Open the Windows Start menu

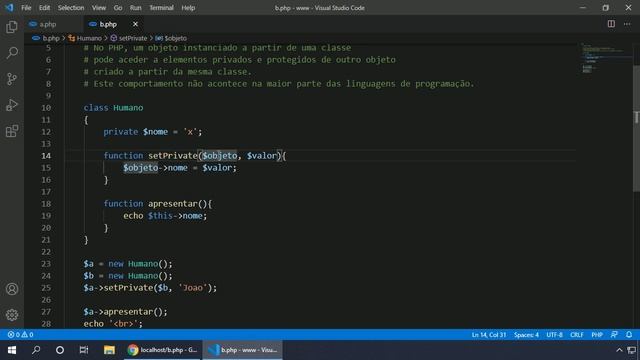tap(12, 350)
